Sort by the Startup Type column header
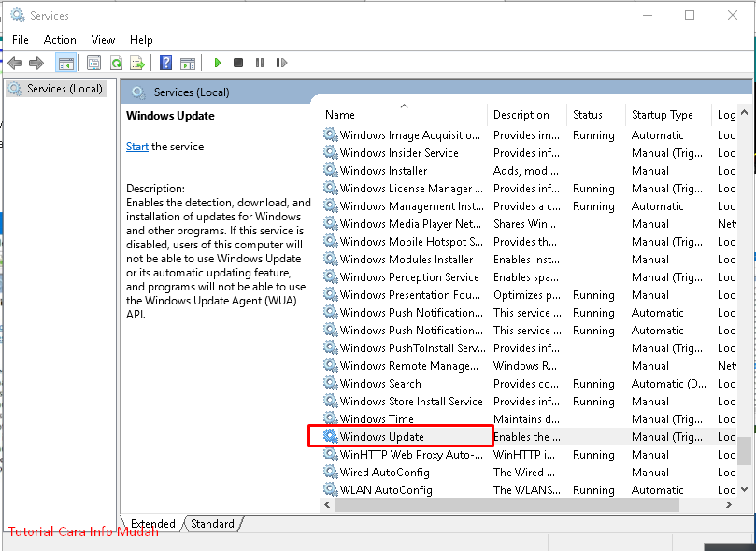The width and height of the screenshot is (756, 551). click(x=668, y=115)
